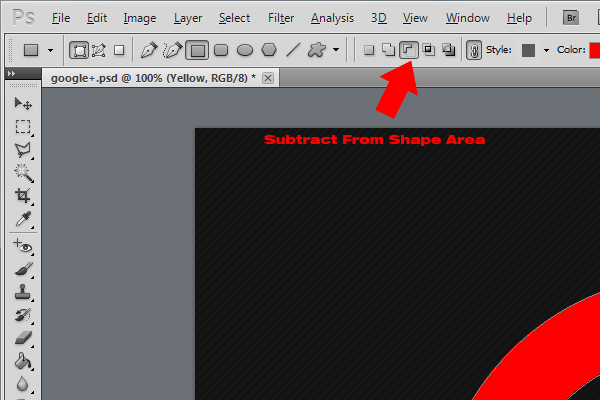Click the Photoshop Ps logo
Viewport: 600px width, 400px height.
pyautogui.click(x=23, y=18)
